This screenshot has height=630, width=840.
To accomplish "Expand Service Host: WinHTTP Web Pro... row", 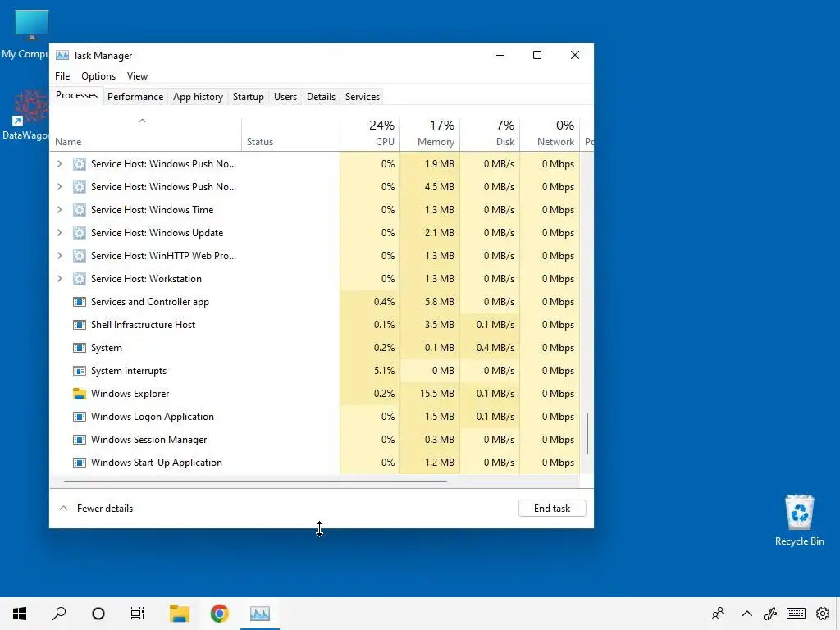I will (59, 256).
